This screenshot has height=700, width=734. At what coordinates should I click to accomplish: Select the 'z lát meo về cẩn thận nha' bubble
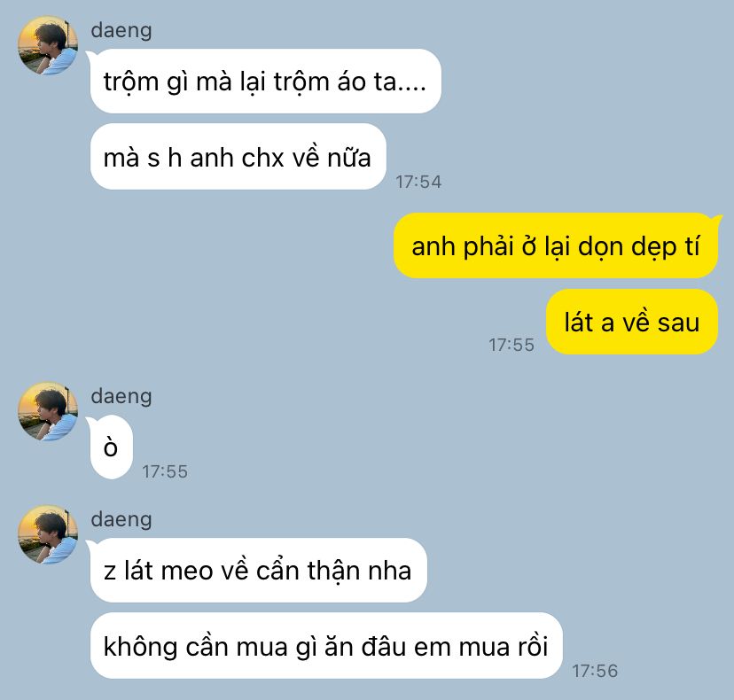coord(258,570)
